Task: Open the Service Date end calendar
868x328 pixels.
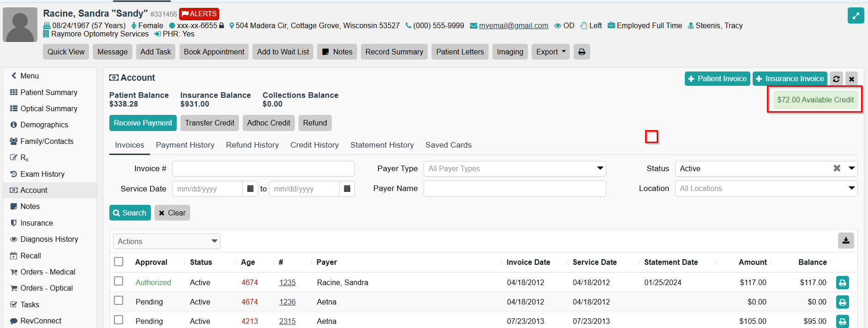Action: (x=347, y=189)
